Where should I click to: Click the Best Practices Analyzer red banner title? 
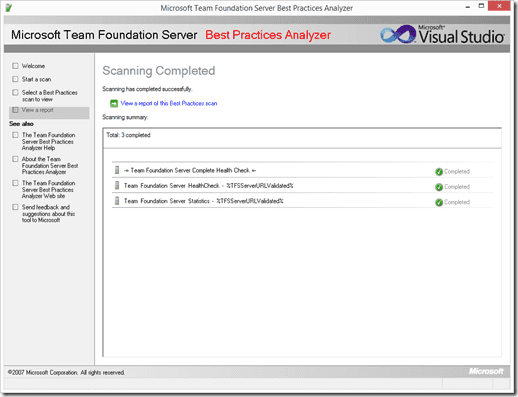(x=268, y=35)
